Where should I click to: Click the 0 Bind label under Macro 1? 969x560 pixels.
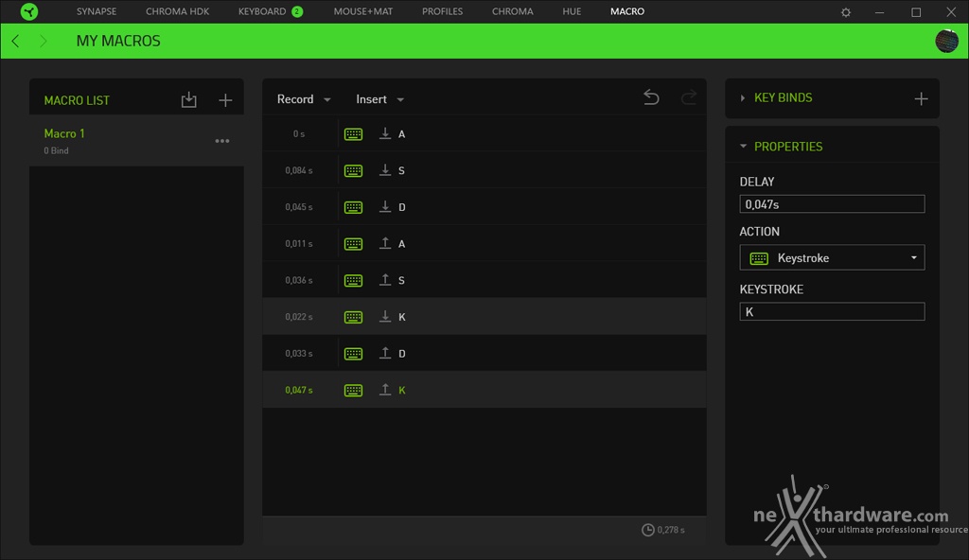(x=56, y=150)
